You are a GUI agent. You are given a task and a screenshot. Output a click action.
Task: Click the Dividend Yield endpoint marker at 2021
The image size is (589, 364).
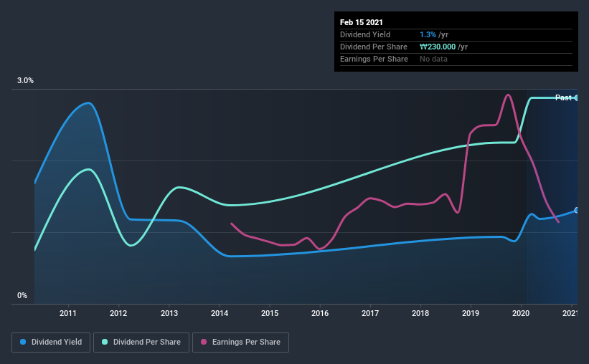pyautogui.click(x=577, y=210)
